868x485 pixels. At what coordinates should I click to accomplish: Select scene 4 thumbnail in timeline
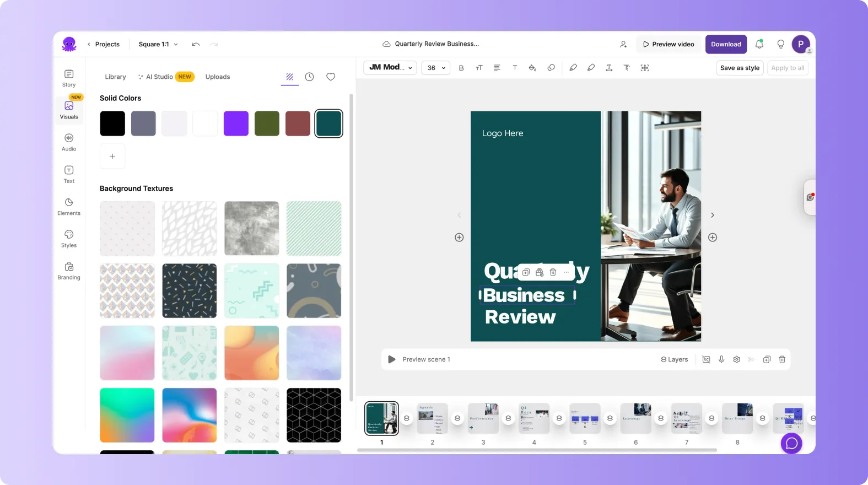pos(534,418)
